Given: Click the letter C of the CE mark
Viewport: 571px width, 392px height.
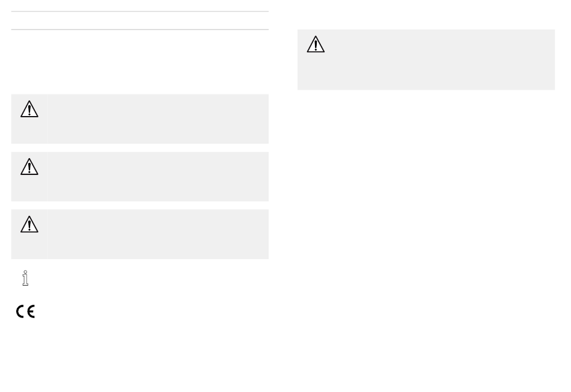Looking at the screenshot, I should 20,311.
